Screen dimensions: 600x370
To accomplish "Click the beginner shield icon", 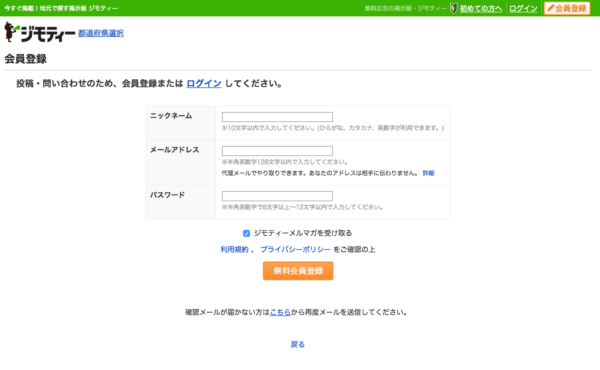I will tap(453, 8).
